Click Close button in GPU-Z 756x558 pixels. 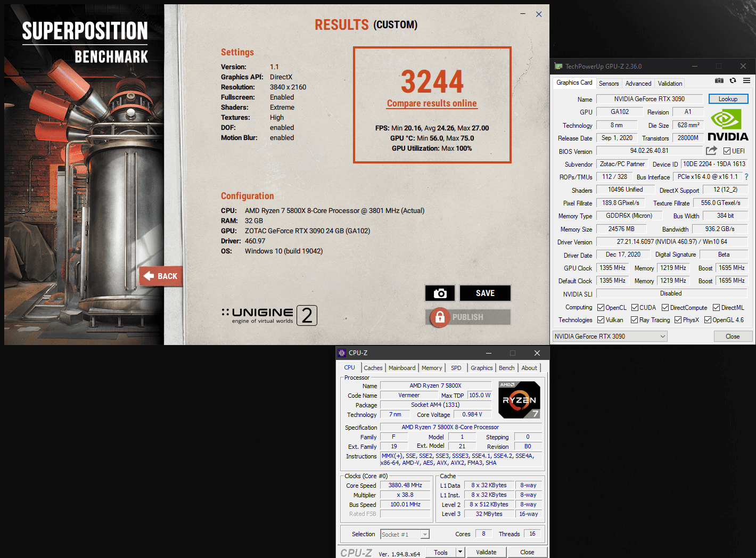(733, 337)
